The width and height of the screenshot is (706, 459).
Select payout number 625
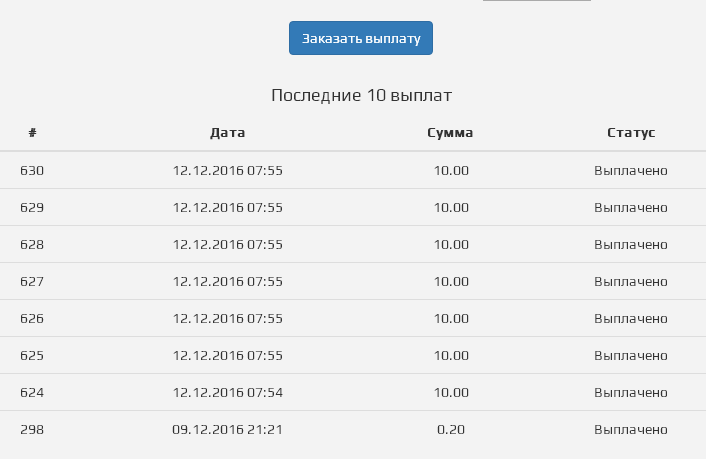(32, 355)
